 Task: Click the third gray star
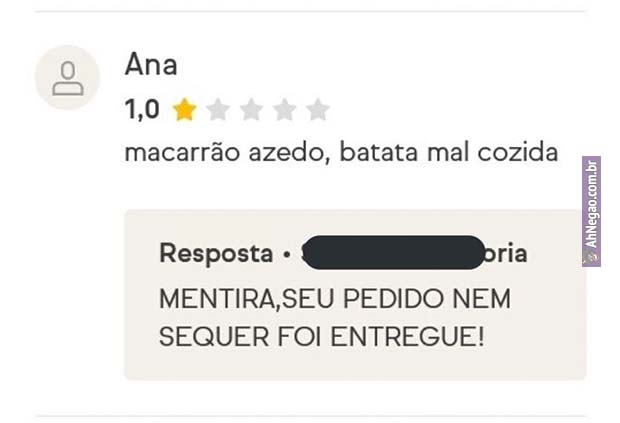coord(251,110)
